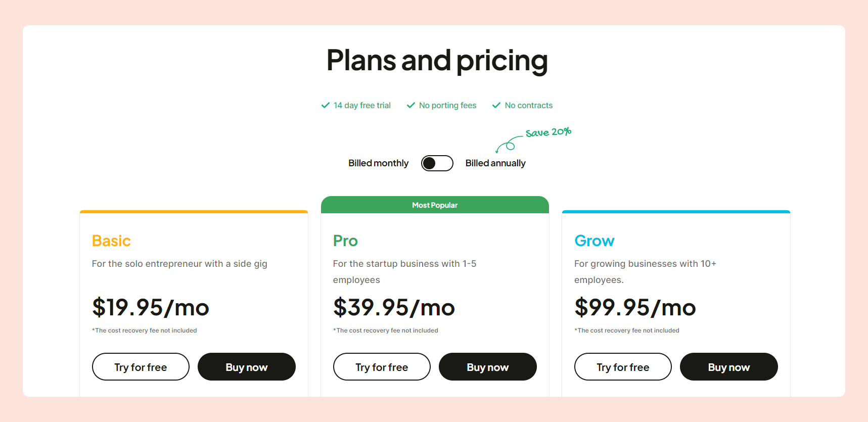The width and height of the screenshot is (868, 422).
Task: Click Try for free under Pro plan
Action: [382, 367]
